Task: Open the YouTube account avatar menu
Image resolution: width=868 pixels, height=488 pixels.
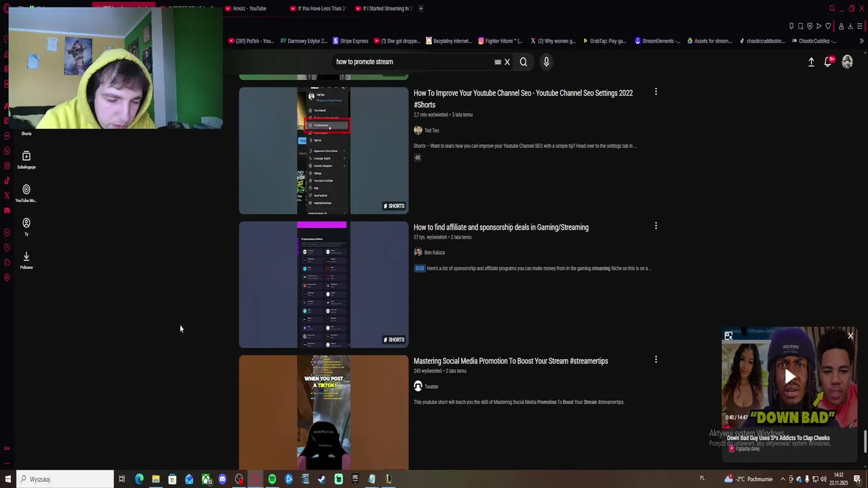Action: pyautogui.click(x=847, y=62)
